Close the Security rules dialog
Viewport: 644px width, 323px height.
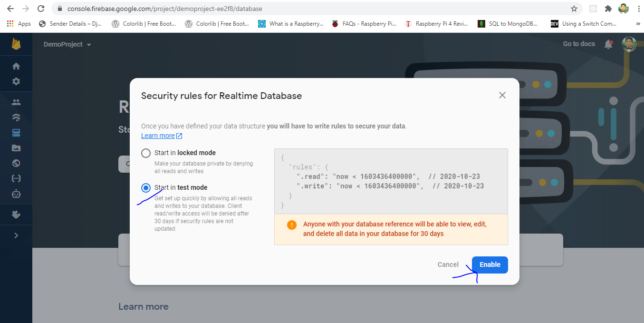502,95
